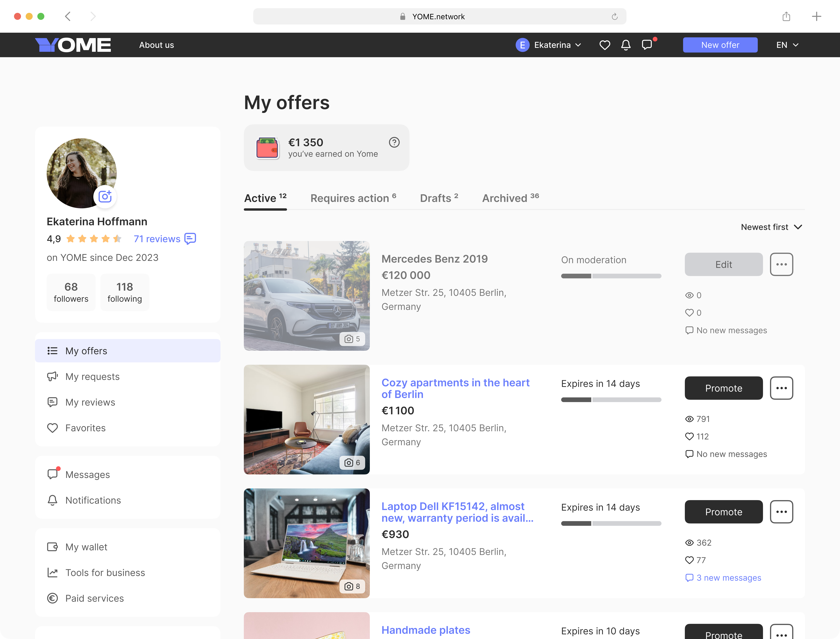This screenshot has width=840, height=639.
Task: Open Favorites in sidebar
Action: 128,428
